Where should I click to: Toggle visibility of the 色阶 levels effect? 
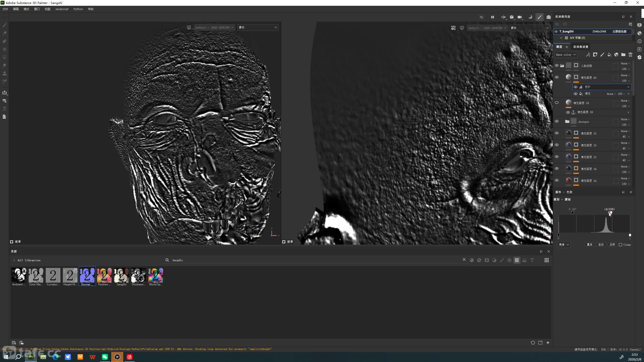coord(575,87)
